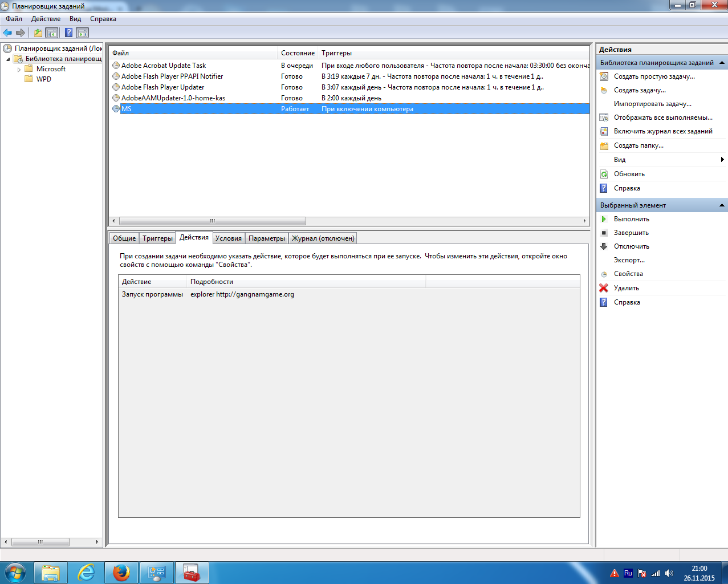Image resolution: width=728 pixels, height=584 pixels.
Task: Click the Display all running tasks icon
Action: tap(604, 117)
